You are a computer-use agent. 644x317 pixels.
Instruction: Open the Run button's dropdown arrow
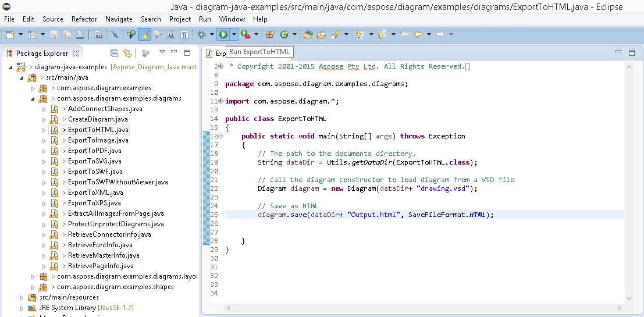(234, 34)
